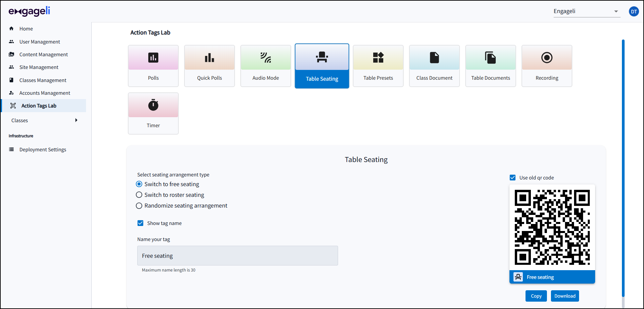Expand the Classes submenu arrow
The height and width of the screenshot is (309, 644).
(76, 120)
